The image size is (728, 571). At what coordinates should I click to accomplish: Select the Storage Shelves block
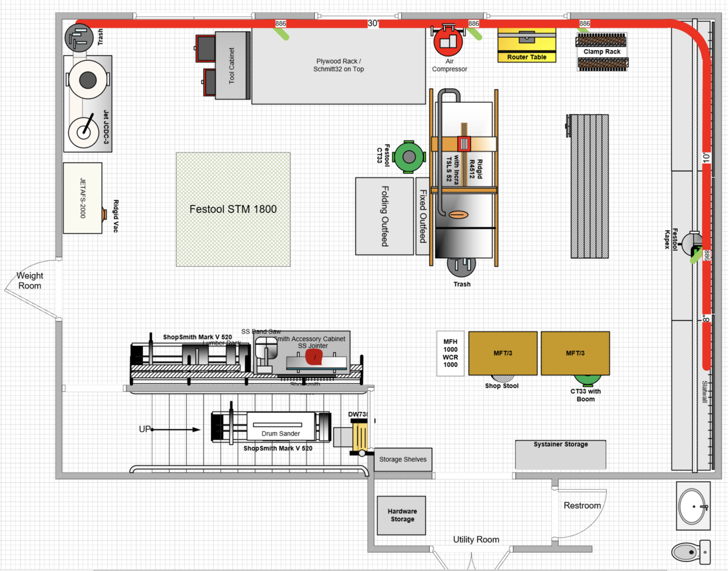[403, 460]
